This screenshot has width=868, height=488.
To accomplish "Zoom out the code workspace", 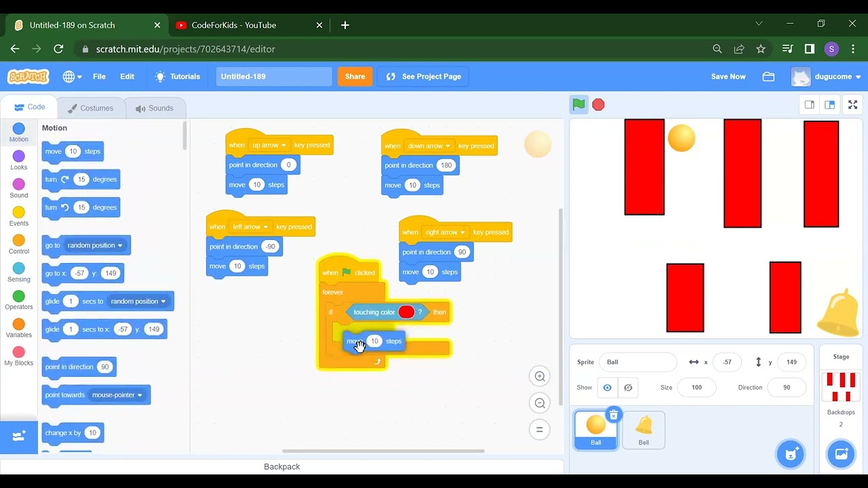I will pos(540,403).
